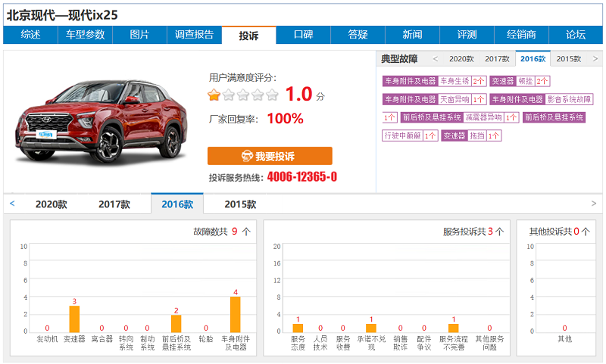The height and width of the screenshot is (364, 606).
Task: Click the 服务流程不完善 bar in service chart
Action: tap(453, 328)
